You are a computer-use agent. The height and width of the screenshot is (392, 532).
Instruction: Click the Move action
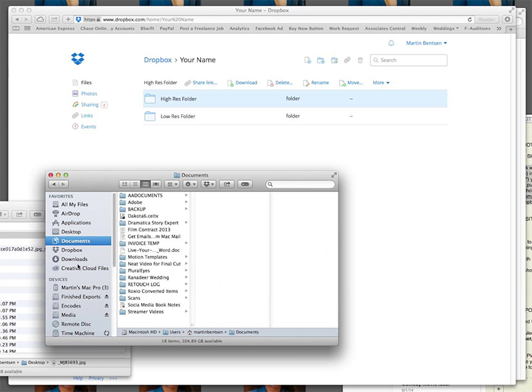[351, 83]
